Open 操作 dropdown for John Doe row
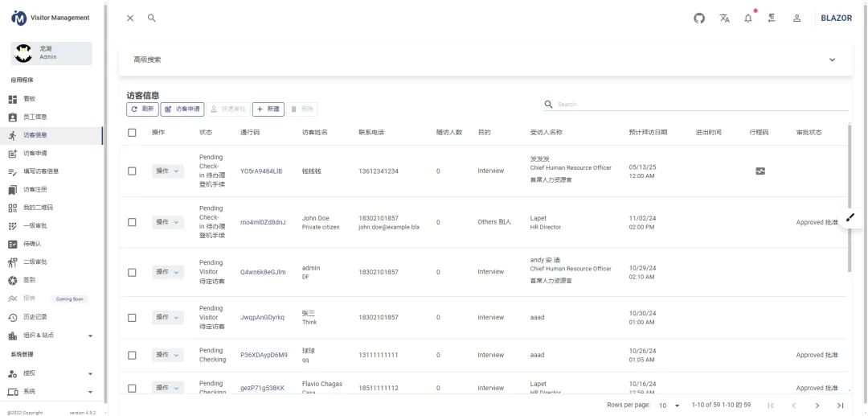This screenshot has width=868, height=416. pyautogui.click(x=168, y=222)
